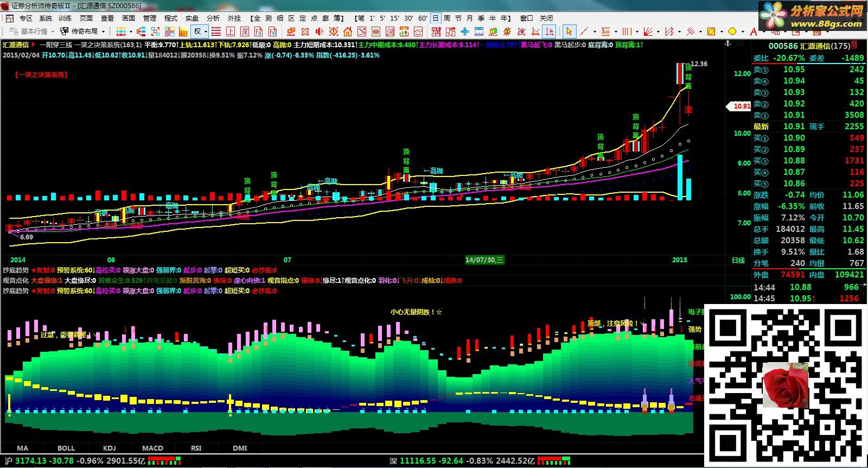Expand the line tool dropdown arrow
This screenshot has width=868, height=468.
point(595,31)
